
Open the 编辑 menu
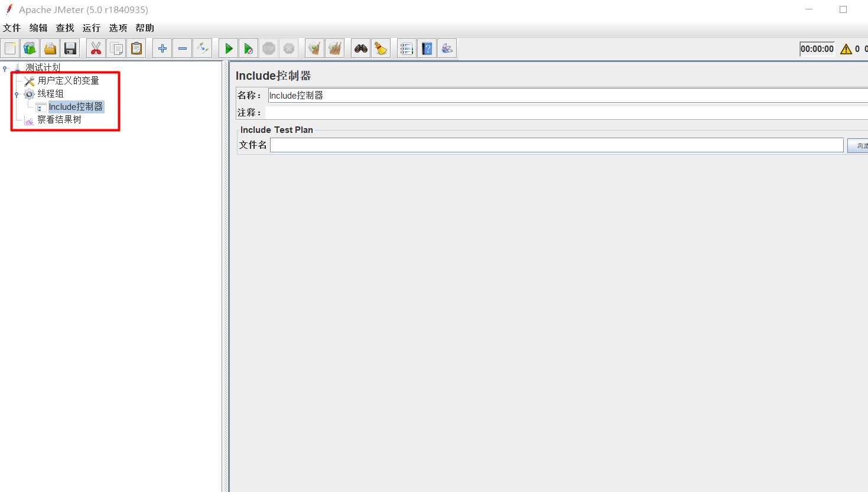pos(38,28)
